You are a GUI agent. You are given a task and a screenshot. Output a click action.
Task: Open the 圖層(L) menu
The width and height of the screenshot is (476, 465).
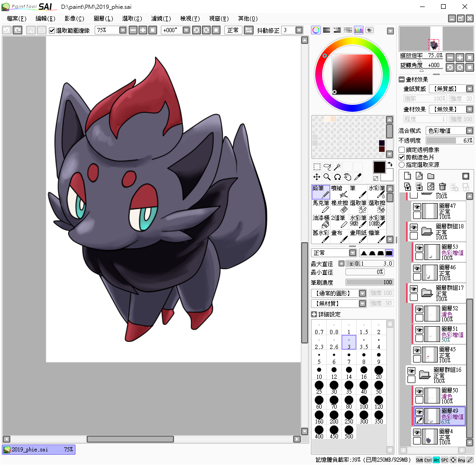103,19
